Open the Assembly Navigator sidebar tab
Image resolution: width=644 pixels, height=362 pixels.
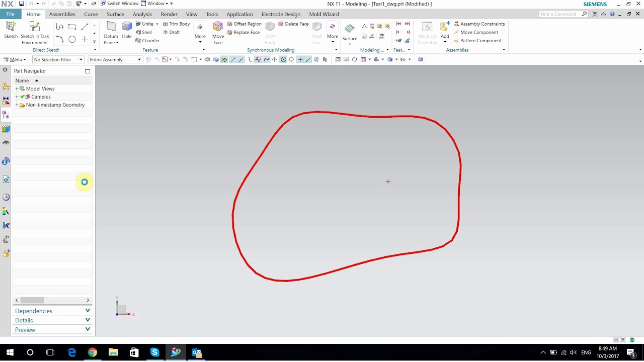(x=6, y=86)
